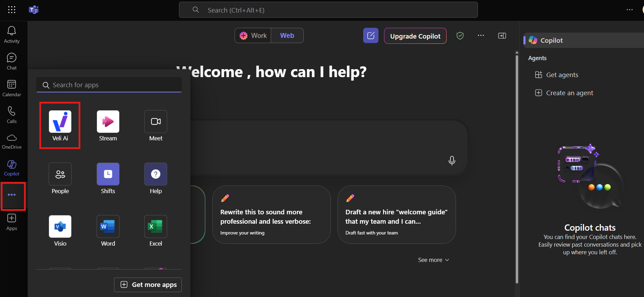Screen dimensions: 644x297
Task: Open the Meet app
Action: point(156,126)
